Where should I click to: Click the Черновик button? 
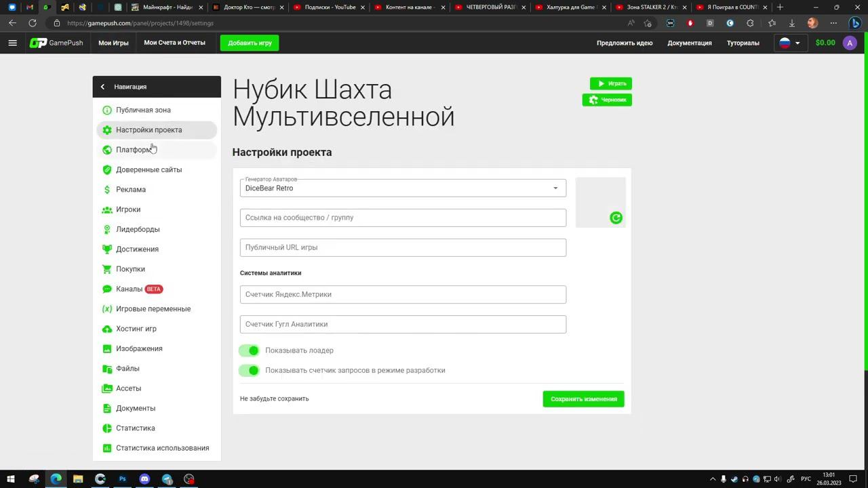[607, 100]
